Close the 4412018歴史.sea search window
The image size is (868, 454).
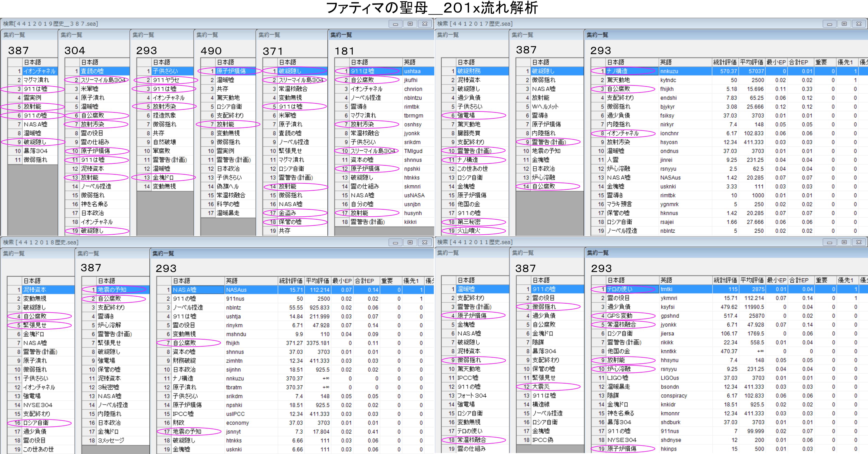pyautogui.click(x=425, y=243)
